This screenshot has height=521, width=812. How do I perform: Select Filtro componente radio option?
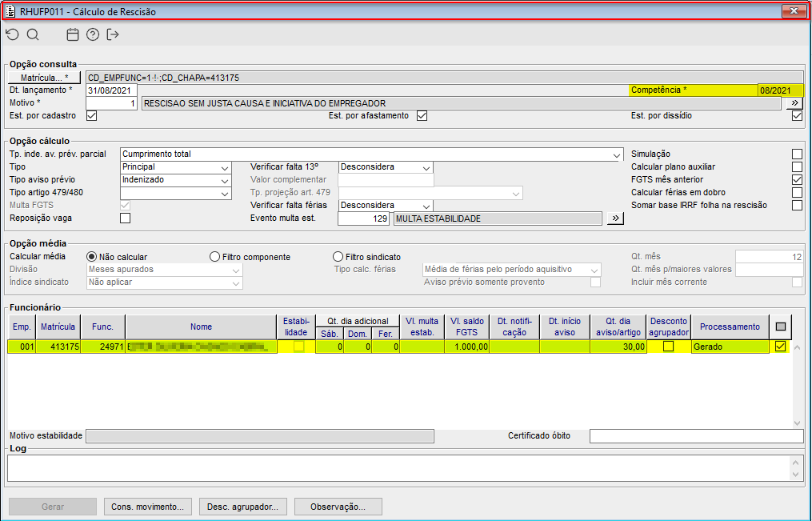[214, 256]
